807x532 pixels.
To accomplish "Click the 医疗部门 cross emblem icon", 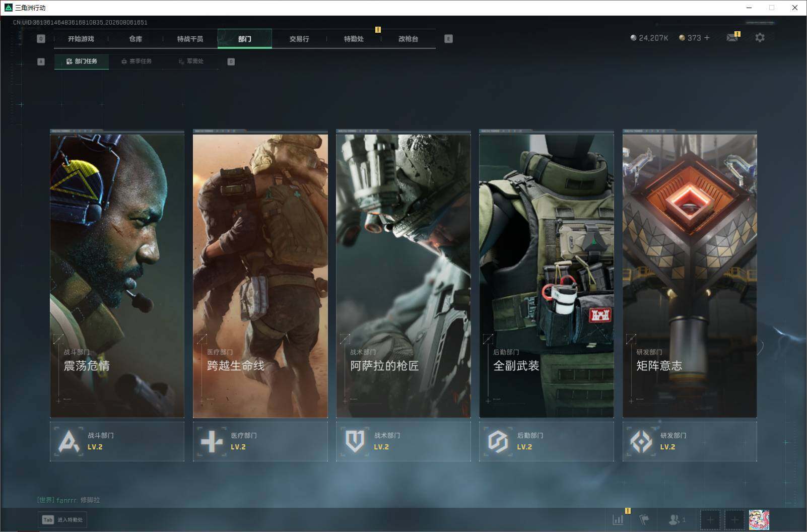I will tap(212, 442).
